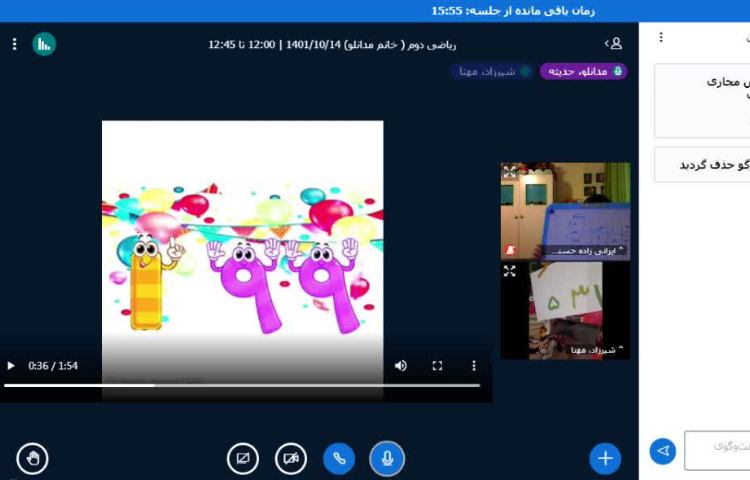Click the video time 0:36 / 1:54

tap(53, 366)
